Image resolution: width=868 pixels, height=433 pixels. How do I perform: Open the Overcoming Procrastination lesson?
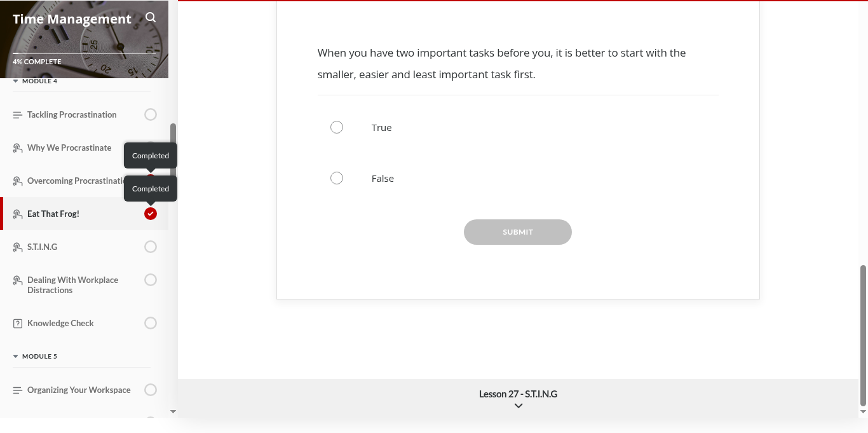tap(76, 181)
